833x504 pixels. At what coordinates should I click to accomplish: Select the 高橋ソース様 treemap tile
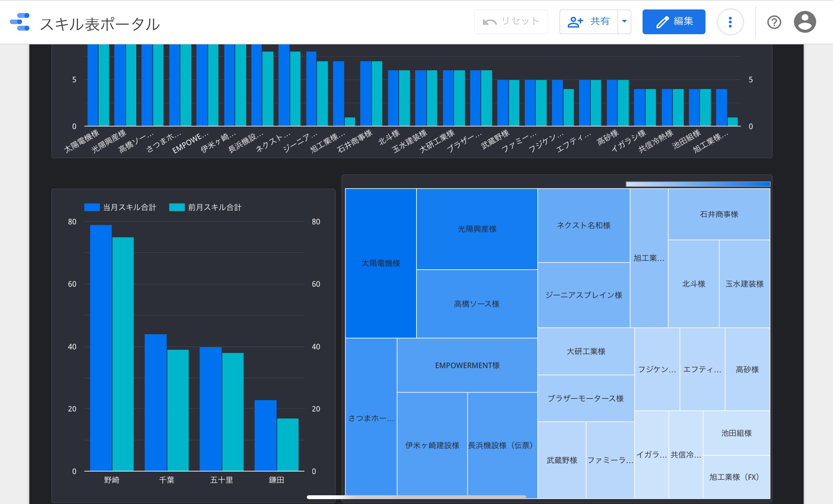[x=477, y=304]
